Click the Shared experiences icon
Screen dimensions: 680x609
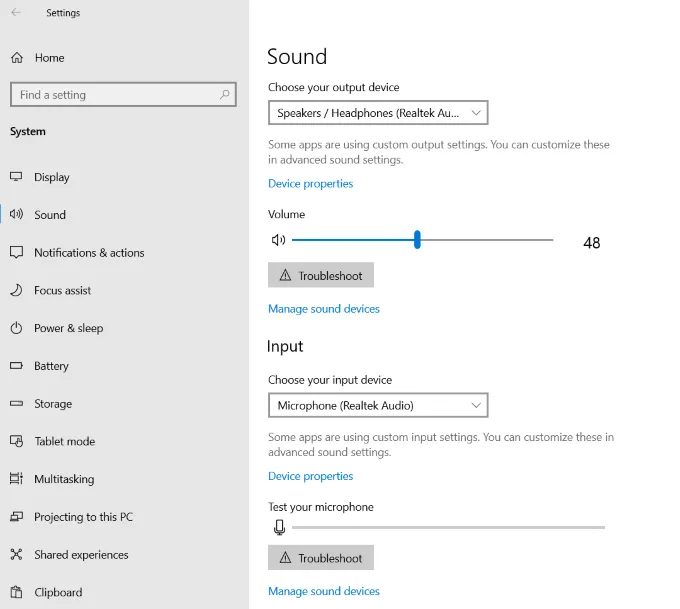click(16, 555)
